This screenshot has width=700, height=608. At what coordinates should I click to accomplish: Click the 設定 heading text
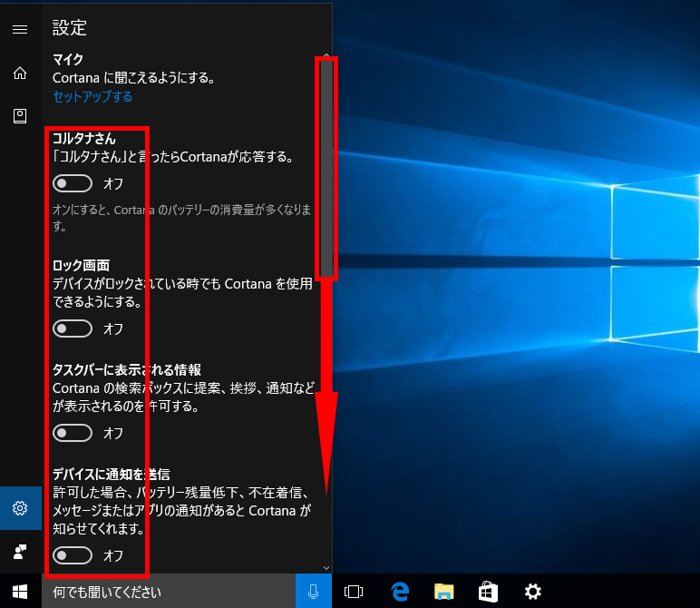coord(69,28)
